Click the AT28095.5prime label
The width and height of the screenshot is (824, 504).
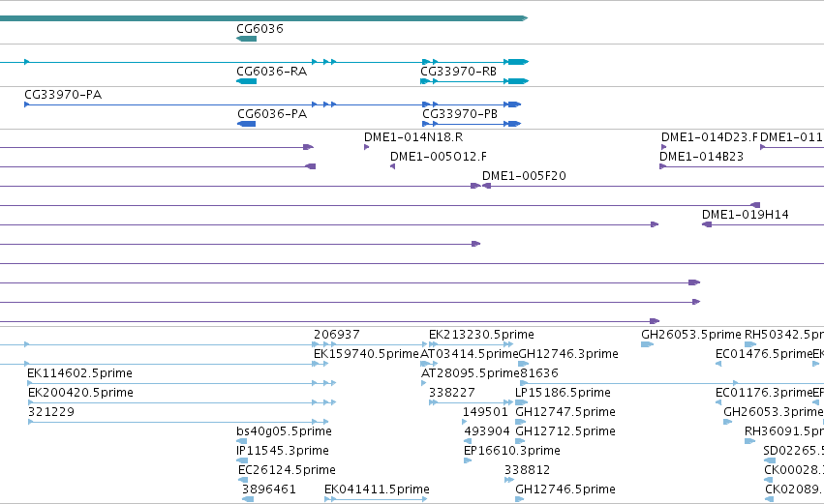(x=471, y=373)
